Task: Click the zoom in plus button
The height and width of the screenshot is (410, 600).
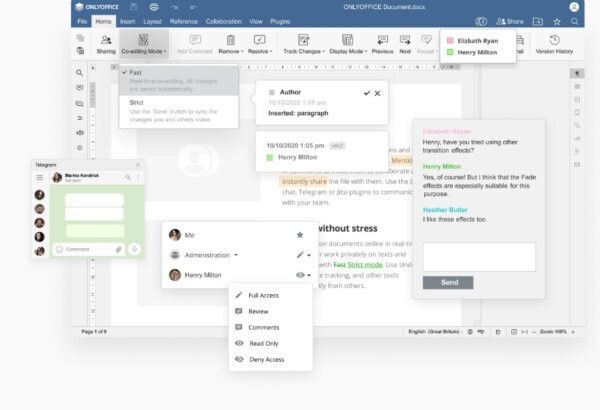Action: tap(573, 332)
